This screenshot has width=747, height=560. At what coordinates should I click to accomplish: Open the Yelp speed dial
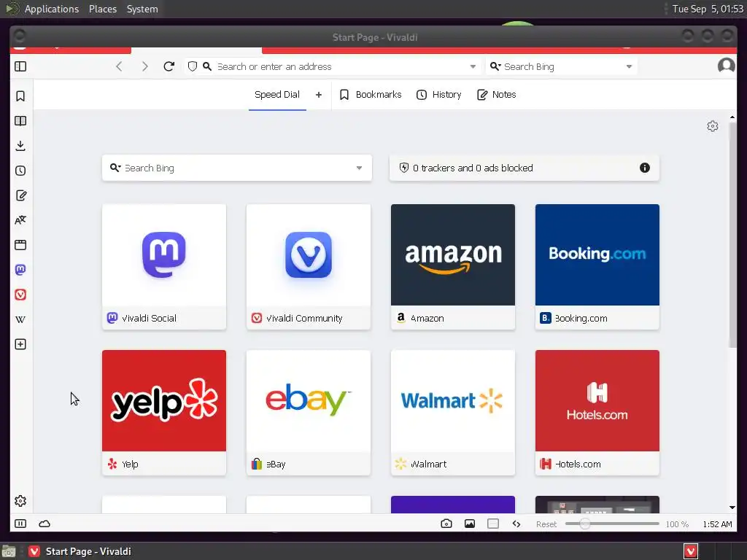pos(164,413)
